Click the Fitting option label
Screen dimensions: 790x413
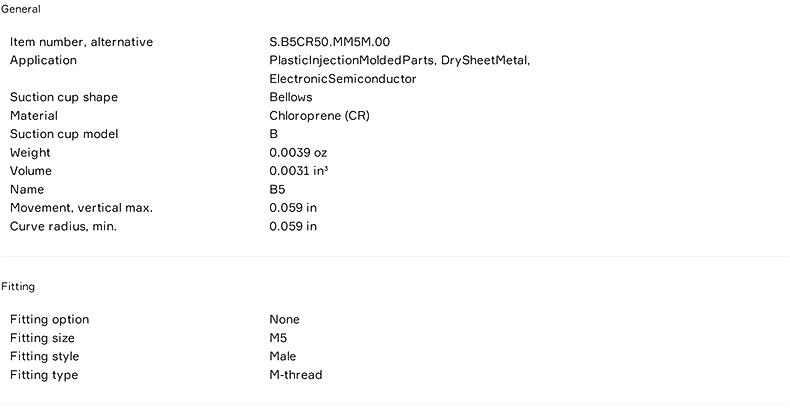tap(49, 320)
